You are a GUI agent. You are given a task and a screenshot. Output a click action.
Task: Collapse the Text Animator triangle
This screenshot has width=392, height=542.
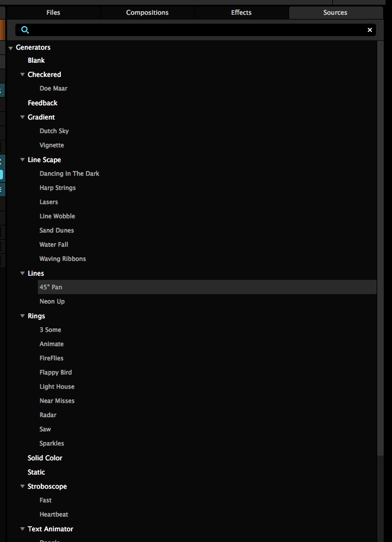22,528
